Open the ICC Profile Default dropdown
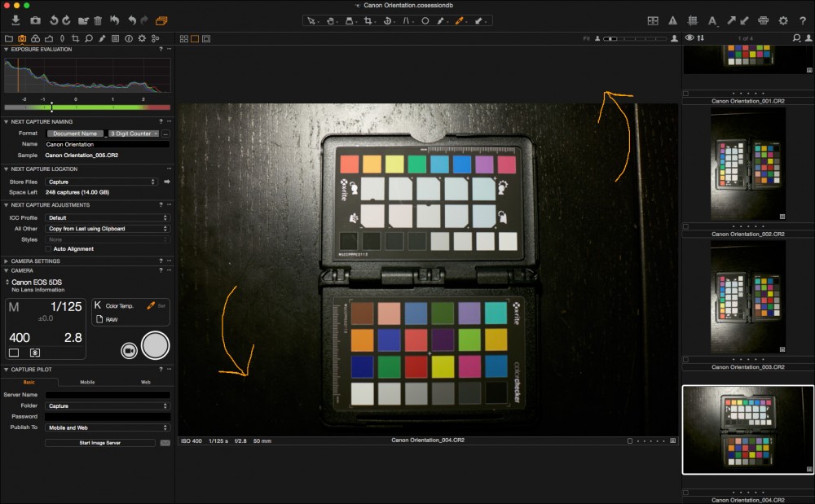This screenshot has height=504, width=815. tap(108, 217)
